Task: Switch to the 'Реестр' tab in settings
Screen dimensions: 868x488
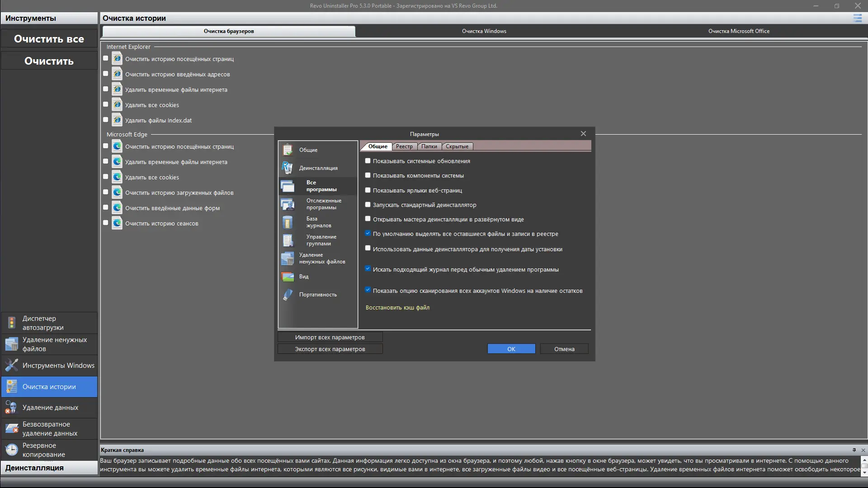Action: (404, 146)
